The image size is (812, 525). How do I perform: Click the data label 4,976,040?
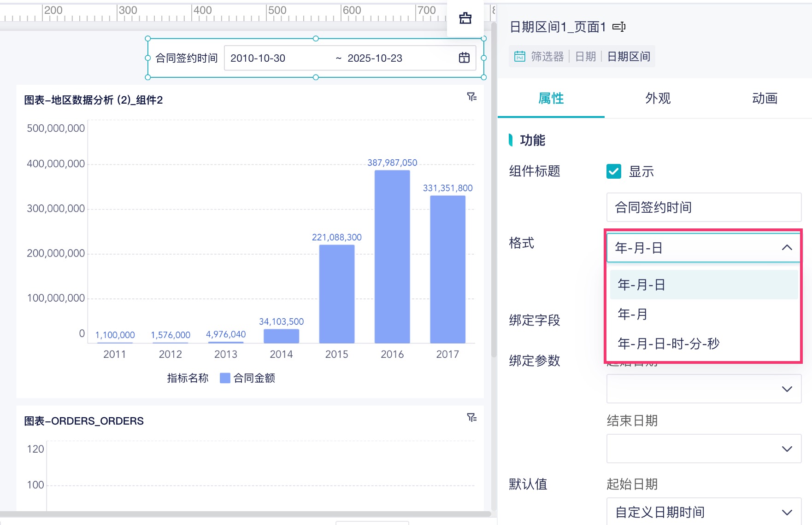[x=226, y=334]
